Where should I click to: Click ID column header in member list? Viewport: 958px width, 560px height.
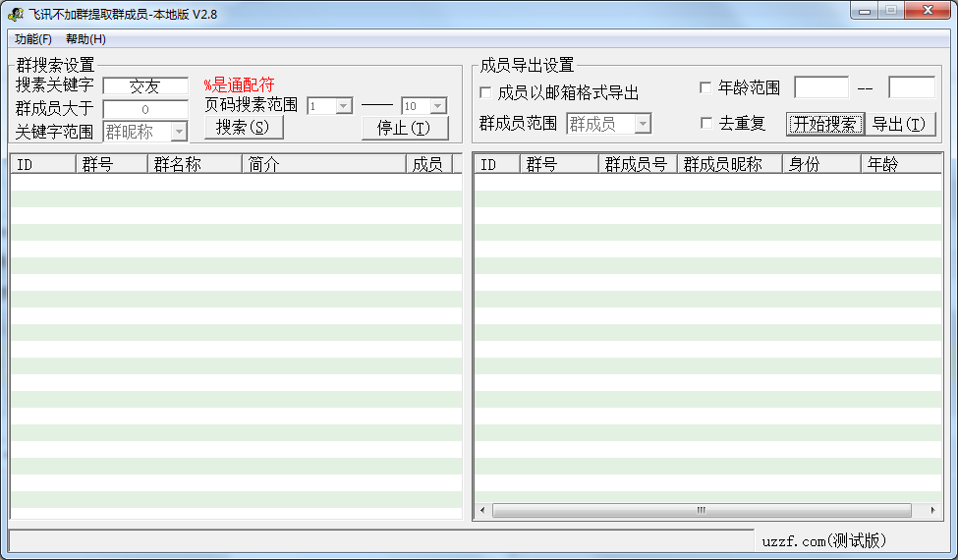tap(497, 164)
